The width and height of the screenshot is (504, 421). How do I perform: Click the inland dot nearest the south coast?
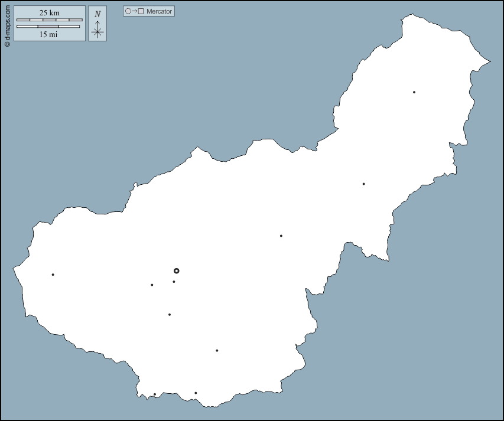tap(217, 351)
